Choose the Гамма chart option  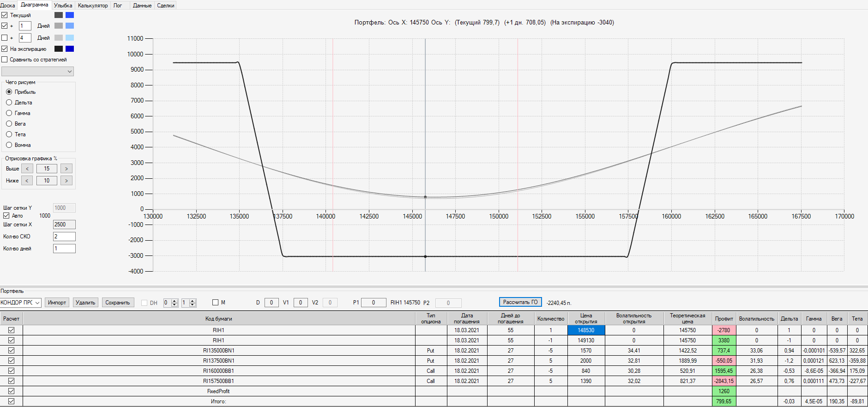(9, 113)
